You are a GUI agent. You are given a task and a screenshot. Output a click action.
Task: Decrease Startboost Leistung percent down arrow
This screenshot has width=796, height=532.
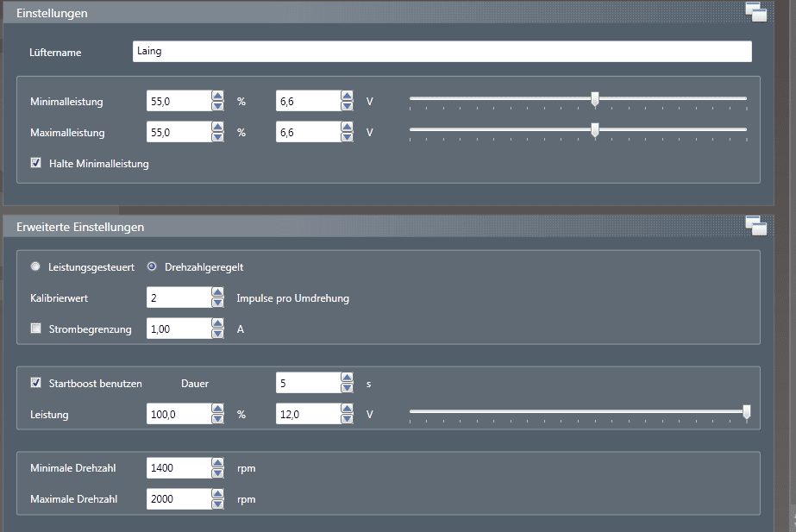click(x=217, y=419)
